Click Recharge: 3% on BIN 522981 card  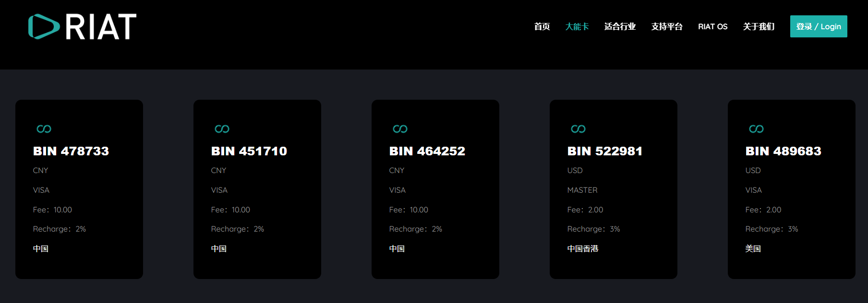coord(594,229)
